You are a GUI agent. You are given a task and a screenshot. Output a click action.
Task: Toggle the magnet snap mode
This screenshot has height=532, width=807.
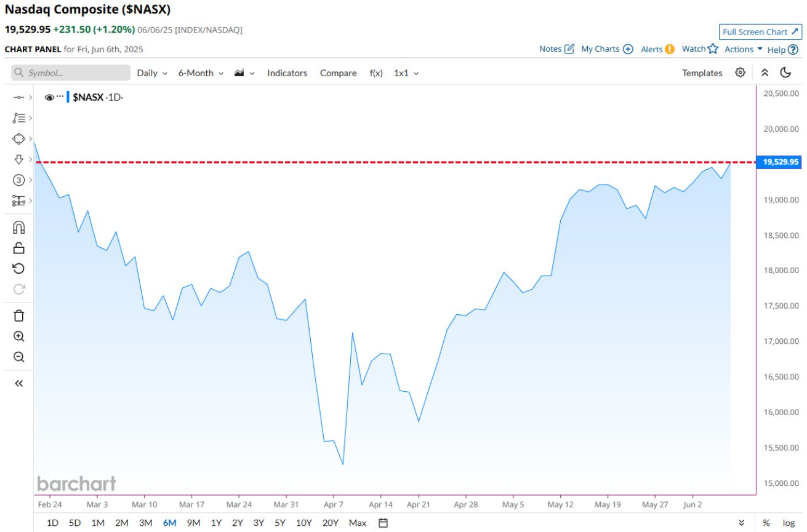tap(18, 228)
